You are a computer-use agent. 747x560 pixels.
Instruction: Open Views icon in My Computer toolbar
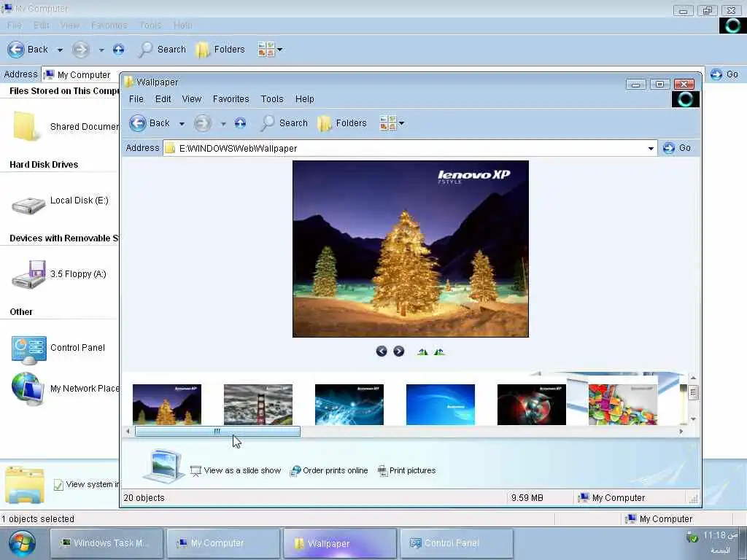[266, 50]
